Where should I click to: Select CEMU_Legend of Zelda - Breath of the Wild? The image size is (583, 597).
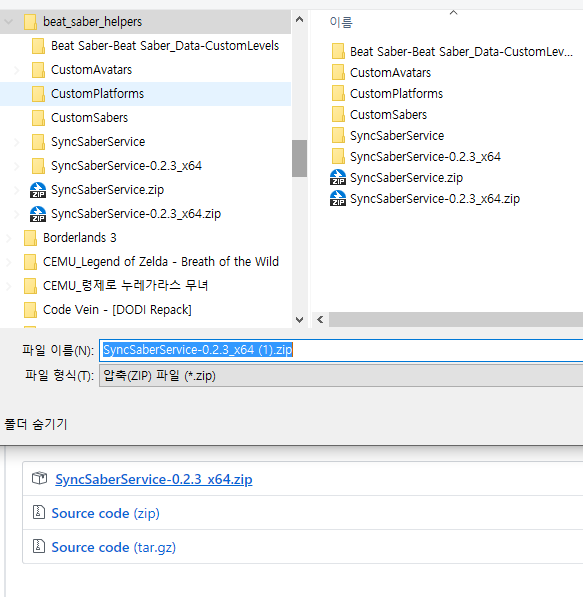click(161, 262)
